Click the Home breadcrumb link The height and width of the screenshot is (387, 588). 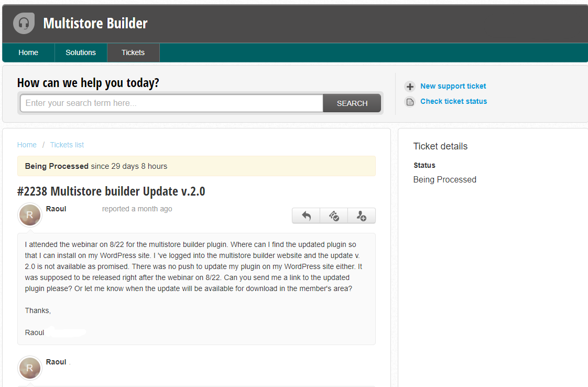tap(27, 145)
